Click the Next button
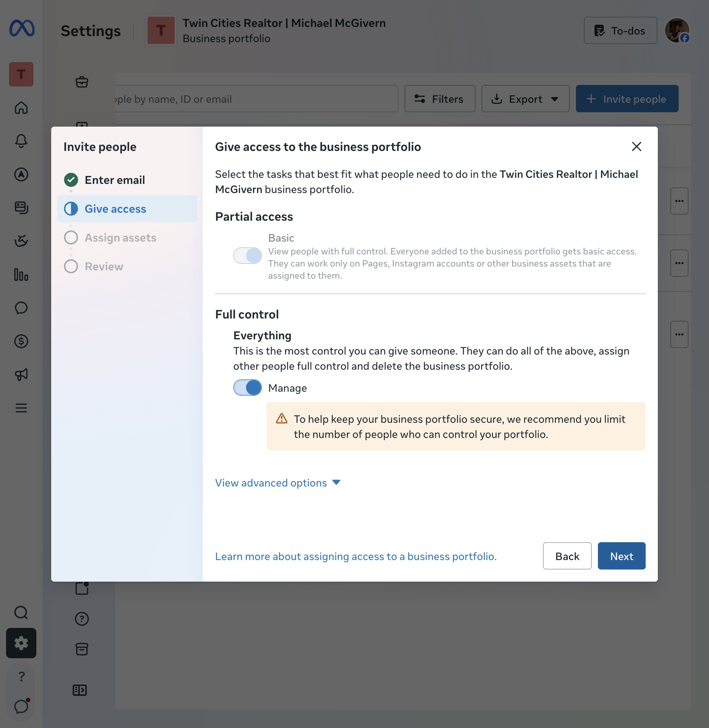The height and width of the screenshot is (728, 709). (622, 556)
